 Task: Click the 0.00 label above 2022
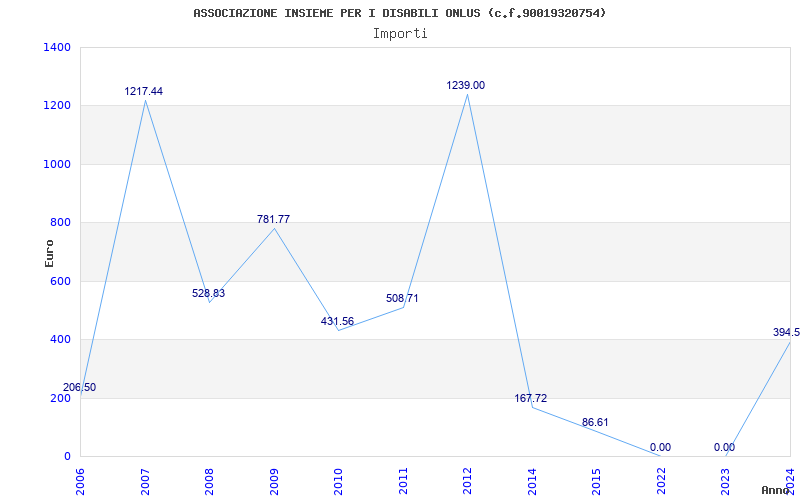(x=660, y=447)
